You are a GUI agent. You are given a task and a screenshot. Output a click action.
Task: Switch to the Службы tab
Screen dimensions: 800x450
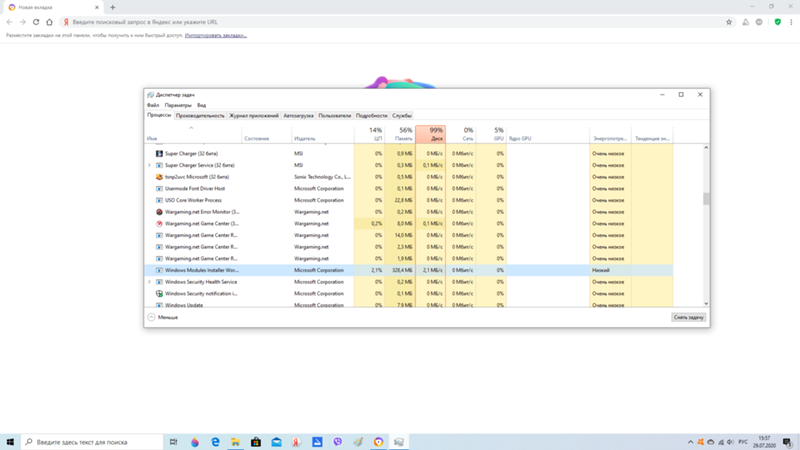(402, 116)
